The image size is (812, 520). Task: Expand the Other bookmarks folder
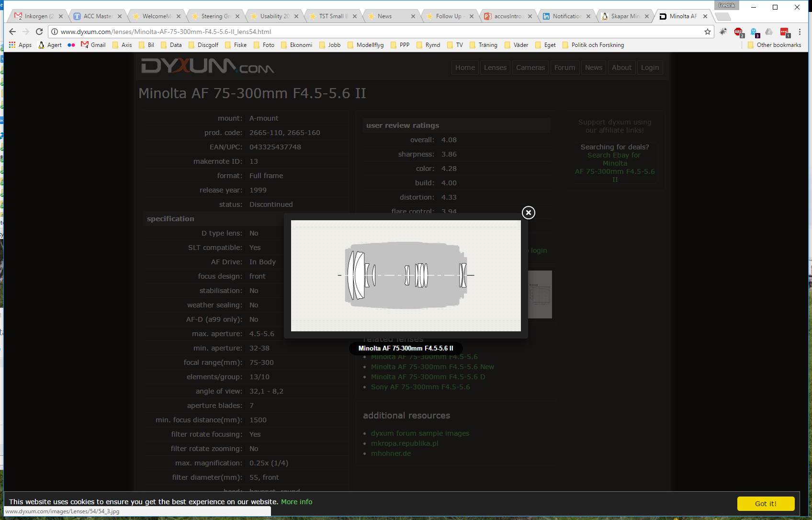[x=774, y=45]
